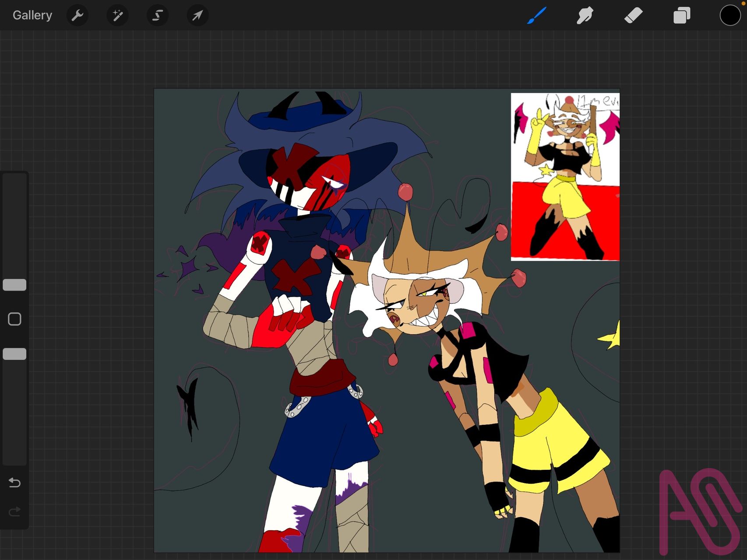Image resolution: width=747 pixels, height=560 pixels.
Task: Click the brush opacity slider handle
Action: coord(14,354)
